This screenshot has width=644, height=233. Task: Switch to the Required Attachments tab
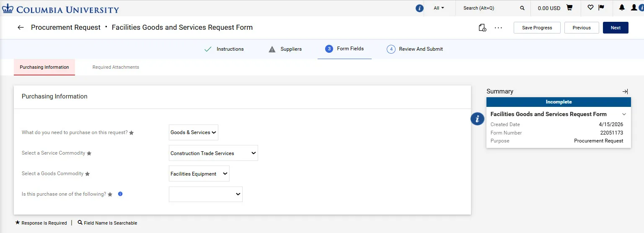[116, 67]
